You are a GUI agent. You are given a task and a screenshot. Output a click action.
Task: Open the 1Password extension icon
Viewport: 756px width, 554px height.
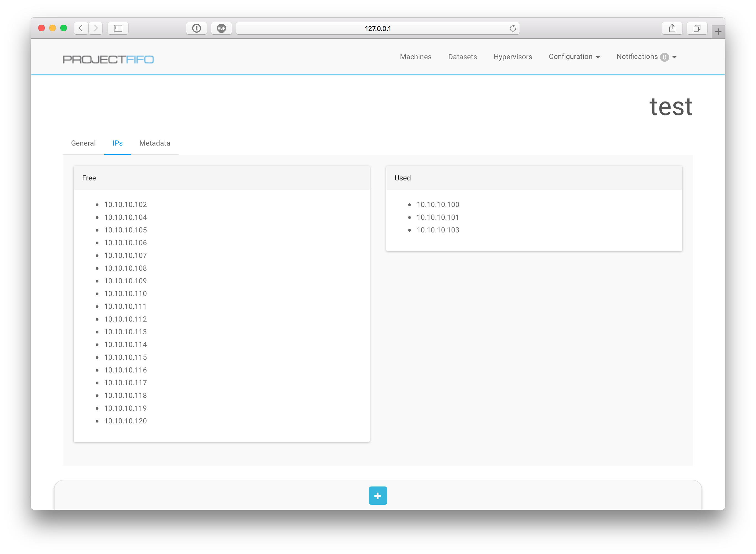(x=197, y=28)
